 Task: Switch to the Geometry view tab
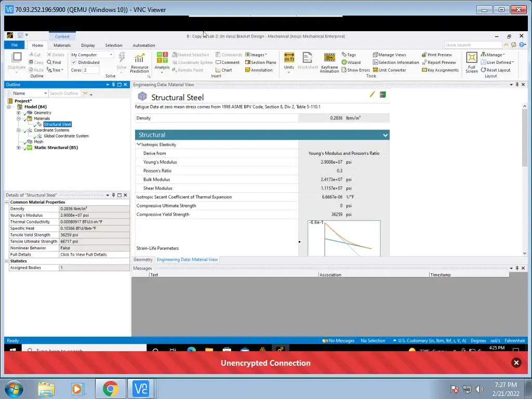143,260
